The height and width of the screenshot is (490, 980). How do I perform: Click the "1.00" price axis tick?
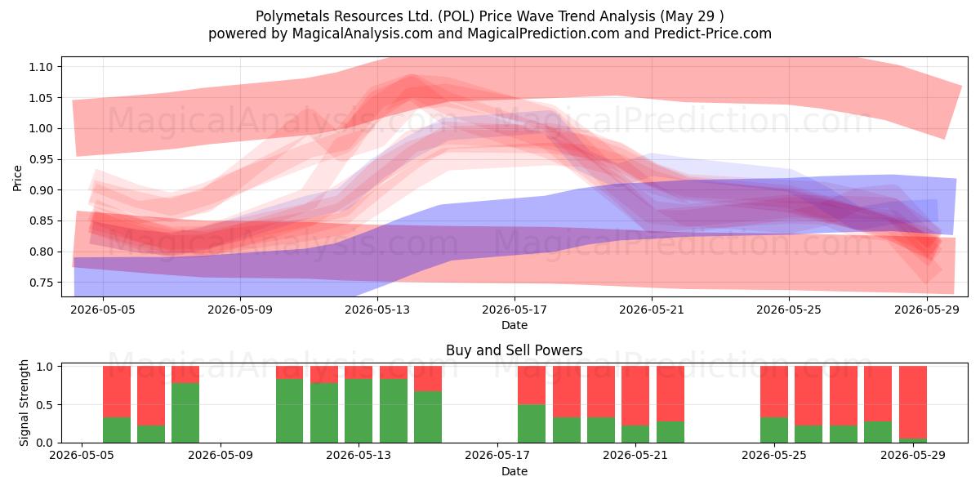[x=42, y=128]
